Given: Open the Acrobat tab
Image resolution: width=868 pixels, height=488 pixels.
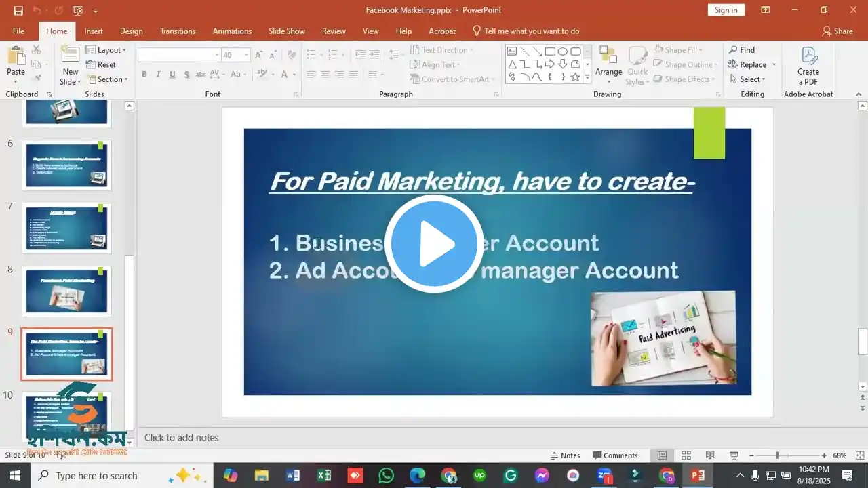Looking at the screenshot, I should tap(442, 31).
